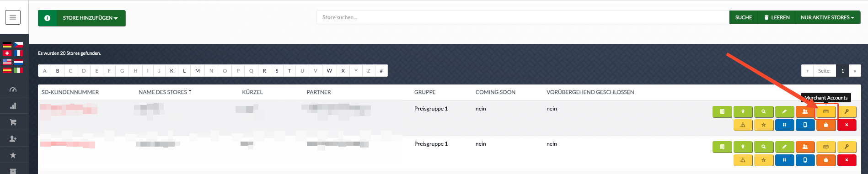Image resolution: width=868 pixels, height=174 pixels.
Task: Toggle the hamburger menu button
Action: pyautogui.click(x=13, y=17)
